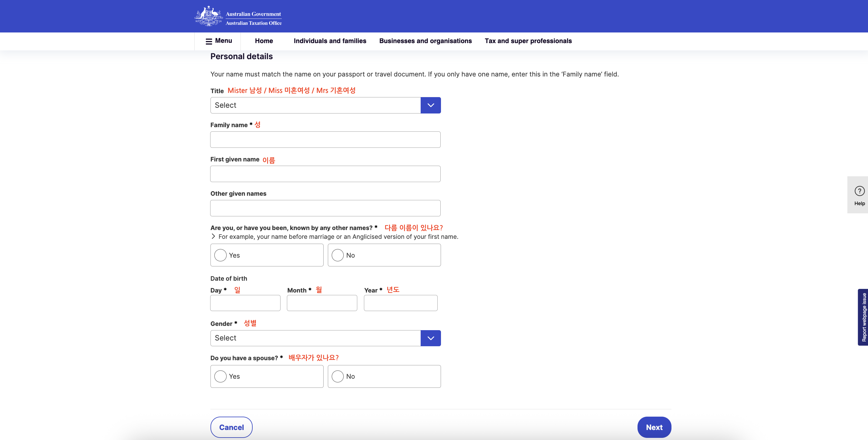Open the Report webpage issue side tab
This screenshot has height=440, width=868.
(x=863, y=317)
